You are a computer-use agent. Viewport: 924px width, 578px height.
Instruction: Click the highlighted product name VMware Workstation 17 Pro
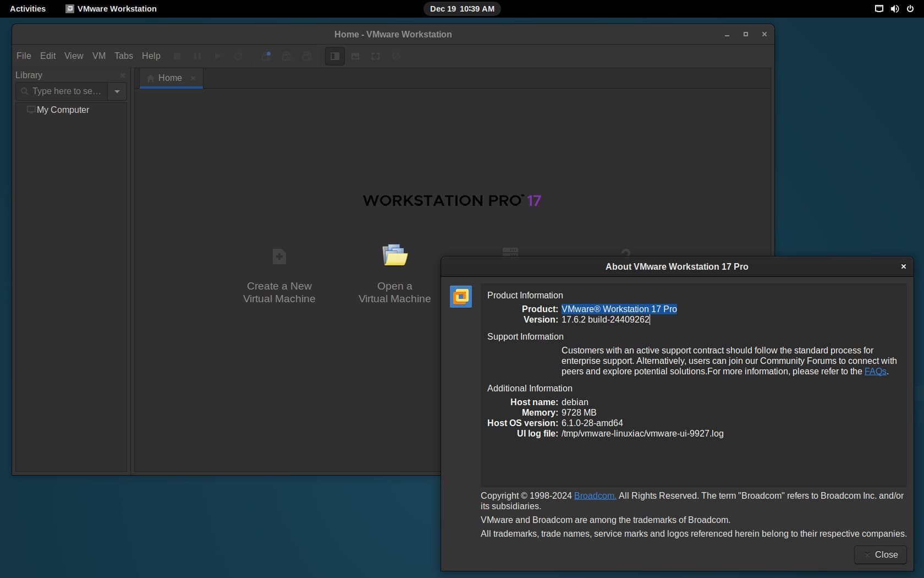619,309
